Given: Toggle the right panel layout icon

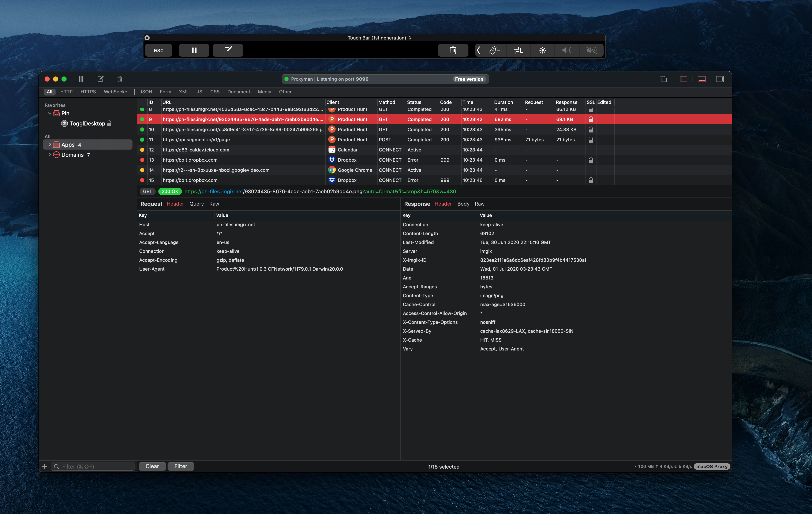Looking at the screenshot, I should coord(720,79).
